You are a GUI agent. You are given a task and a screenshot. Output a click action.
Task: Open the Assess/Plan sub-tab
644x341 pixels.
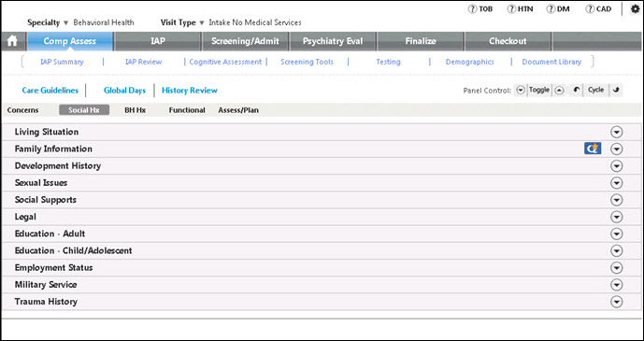click(x=238, y=110)
